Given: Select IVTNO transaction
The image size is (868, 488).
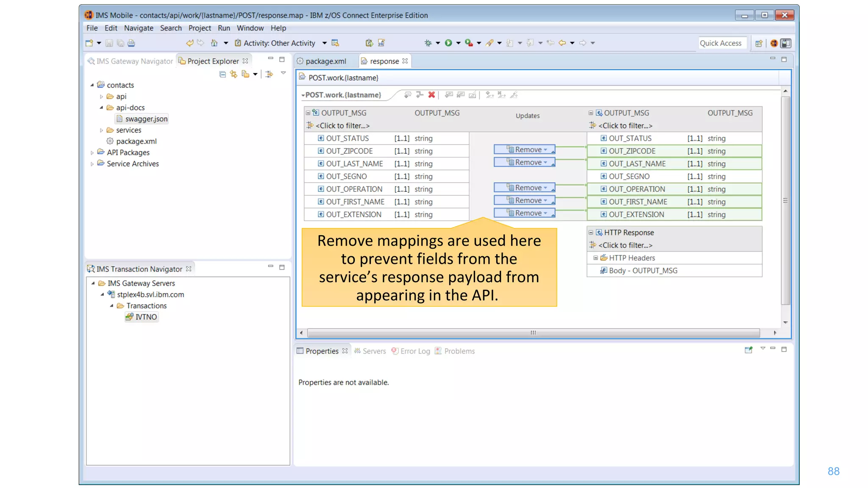Looking at the screenshot, I should pos(142,317).
